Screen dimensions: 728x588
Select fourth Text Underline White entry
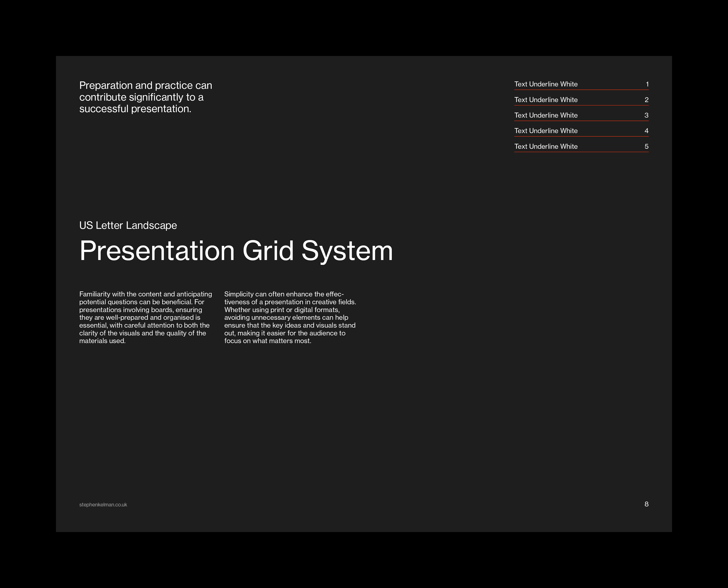pyautogui.click(x=546, y=131)
